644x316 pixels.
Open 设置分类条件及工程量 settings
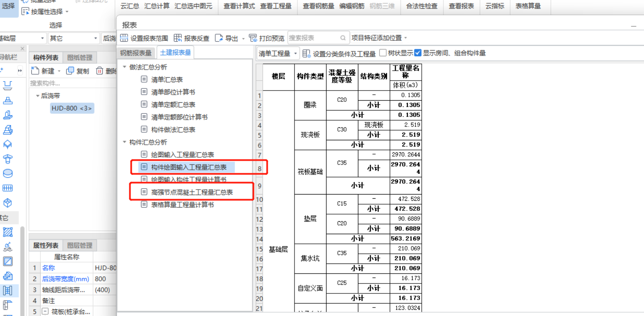pos(339,53)
